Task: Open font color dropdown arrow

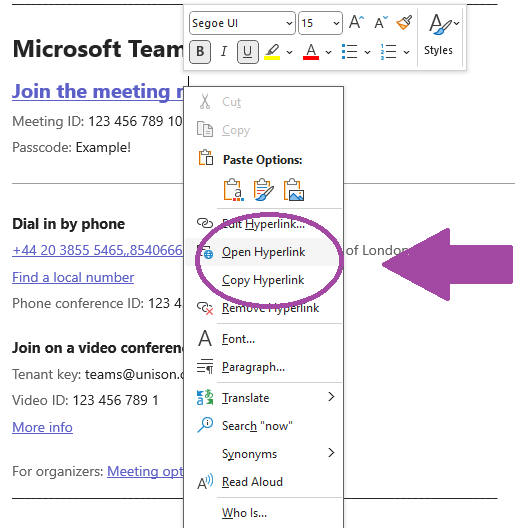Action: pyautogui.click(x=328, y=52)
